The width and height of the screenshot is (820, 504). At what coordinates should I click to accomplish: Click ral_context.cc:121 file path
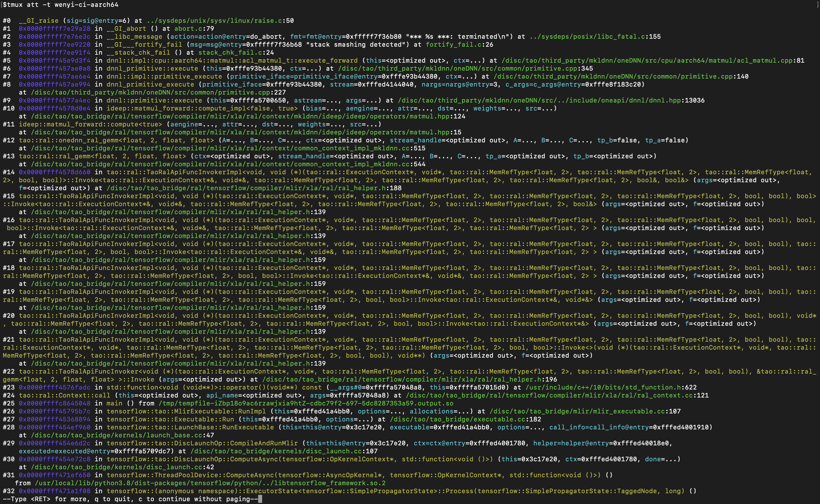[557, 396]
